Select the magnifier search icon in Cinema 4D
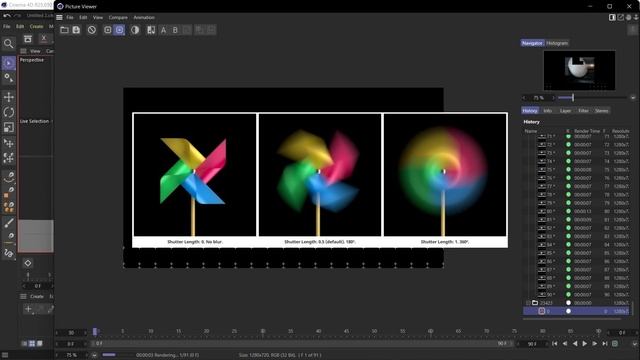Screen dimensions: 640x360 point(8,43)
